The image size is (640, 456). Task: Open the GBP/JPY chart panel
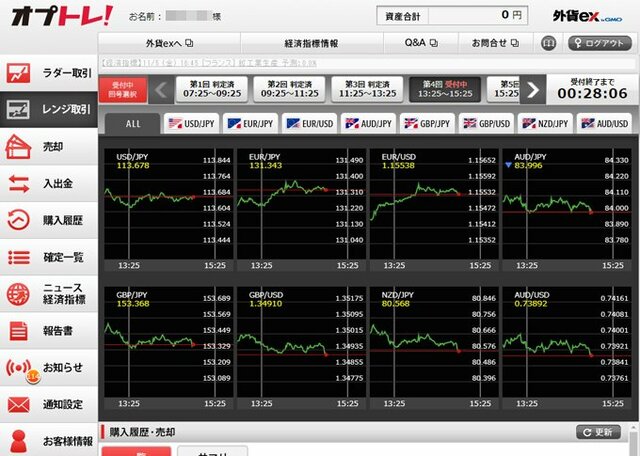coord(169,348)
